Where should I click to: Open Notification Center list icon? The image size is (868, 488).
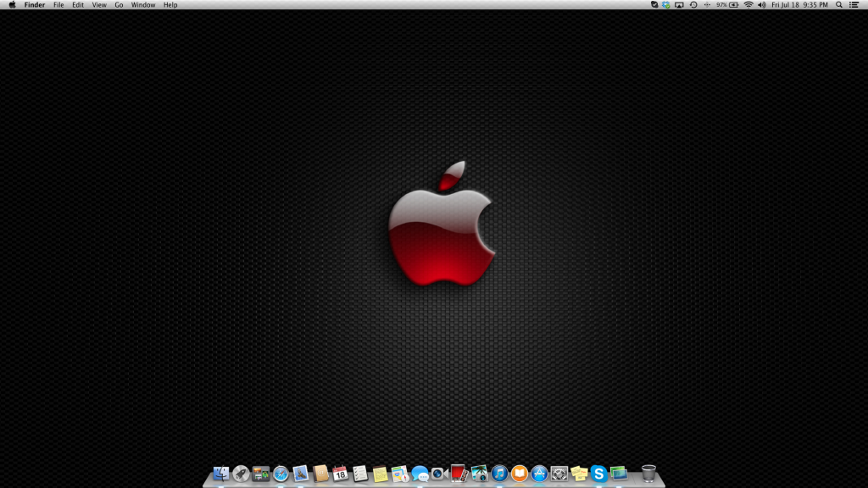(854, 5)
